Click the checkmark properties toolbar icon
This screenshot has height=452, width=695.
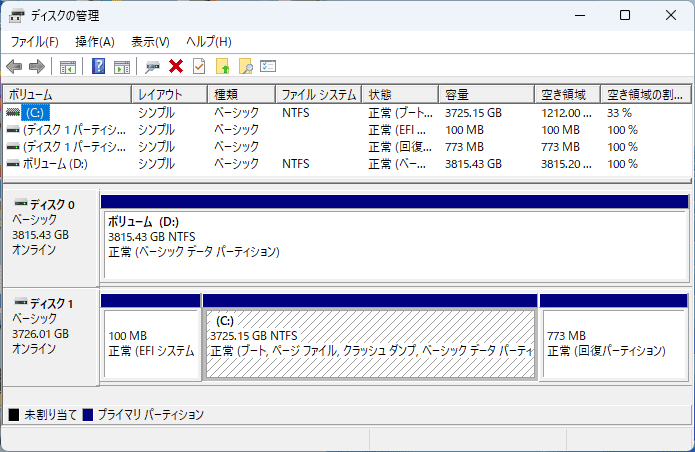click(198, 67)
